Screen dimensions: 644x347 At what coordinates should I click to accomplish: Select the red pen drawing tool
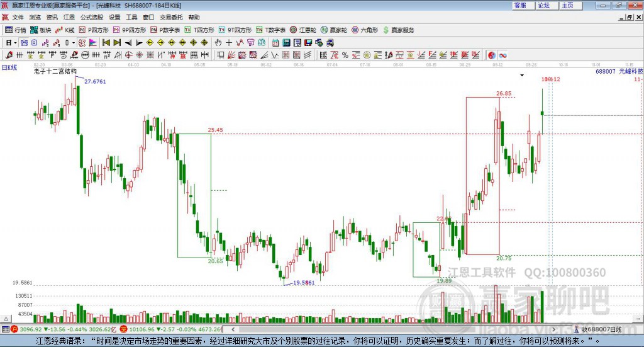9,55
